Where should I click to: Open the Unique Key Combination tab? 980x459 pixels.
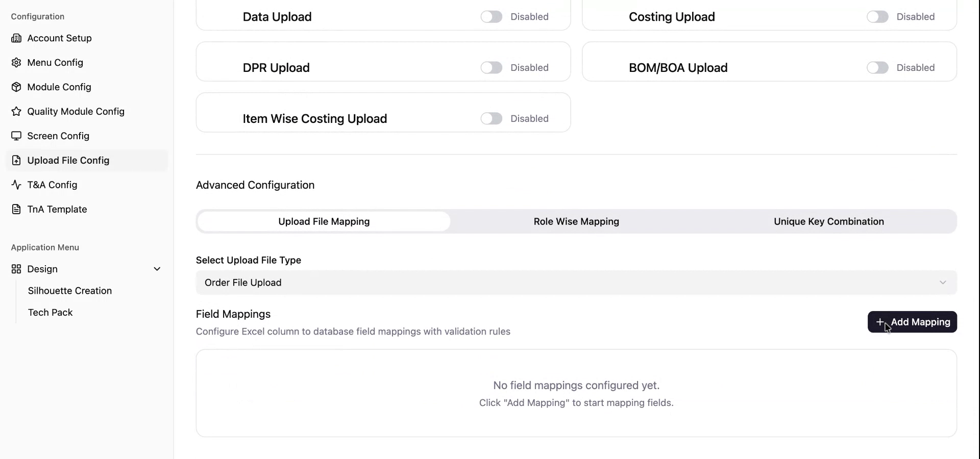828,222
